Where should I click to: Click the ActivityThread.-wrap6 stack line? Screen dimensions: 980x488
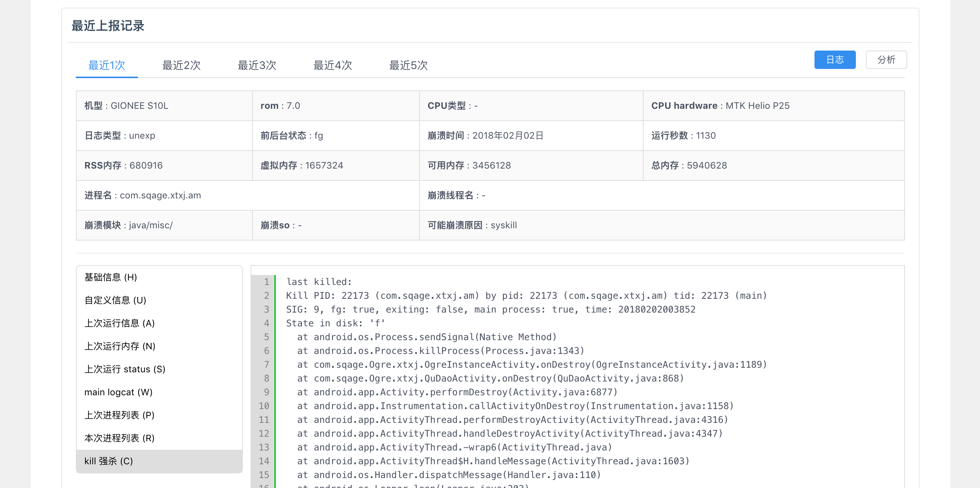455,447
